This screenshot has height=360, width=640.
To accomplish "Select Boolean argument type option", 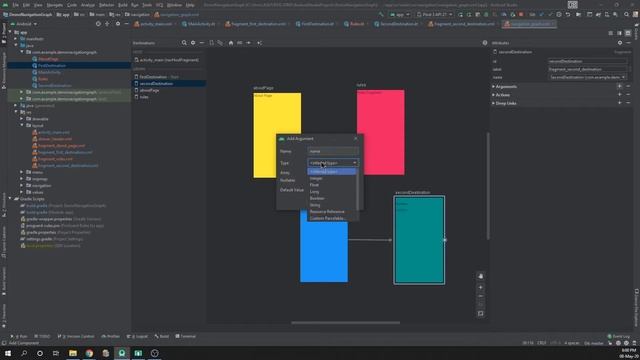I will (x=332, y=198).
